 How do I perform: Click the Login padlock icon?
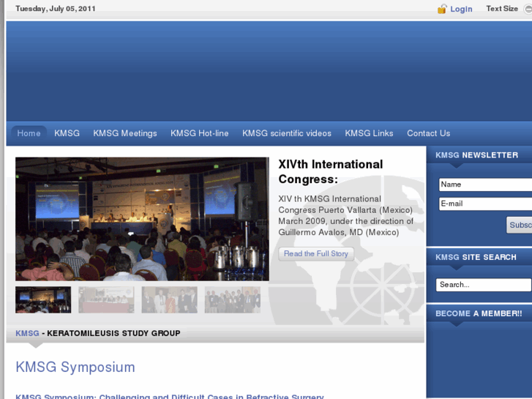pyautogui.click(x=442, y=9)
